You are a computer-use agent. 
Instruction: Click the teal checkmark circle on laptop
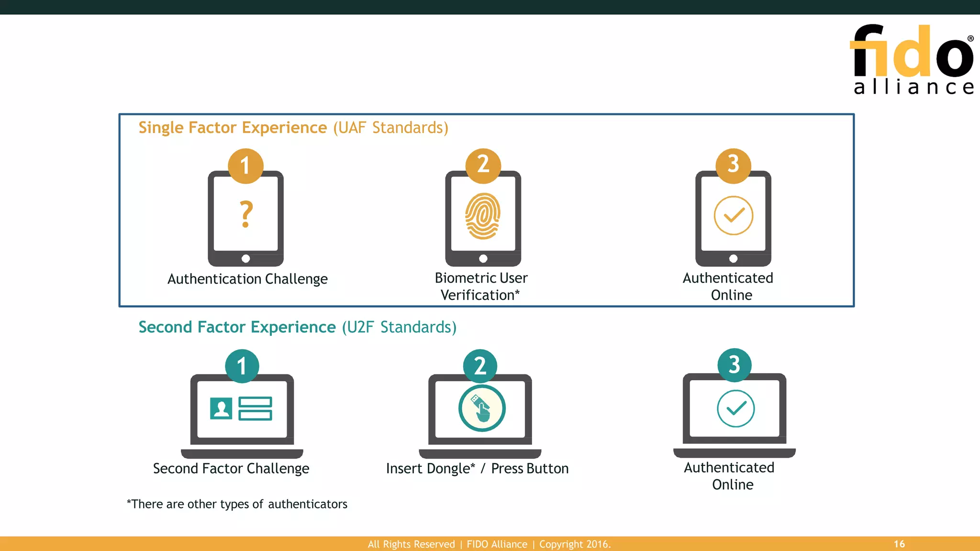click(x=735, y=408)
